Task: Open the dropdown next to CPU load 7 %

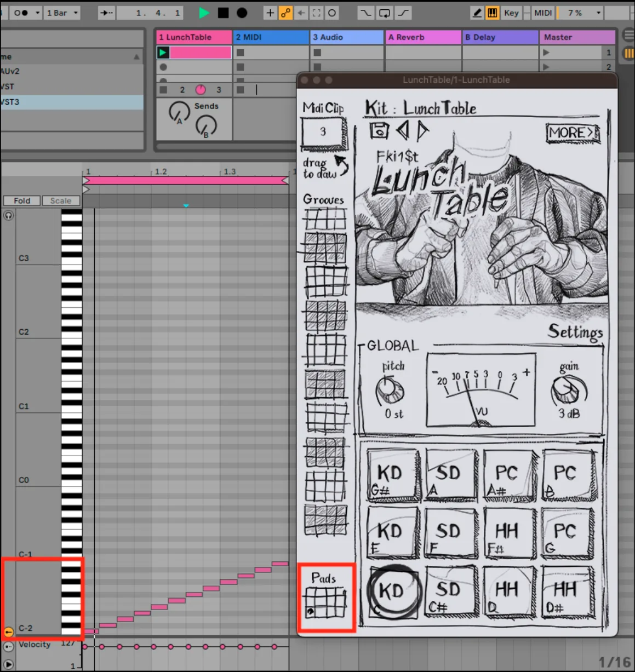Action: [598, 13]
